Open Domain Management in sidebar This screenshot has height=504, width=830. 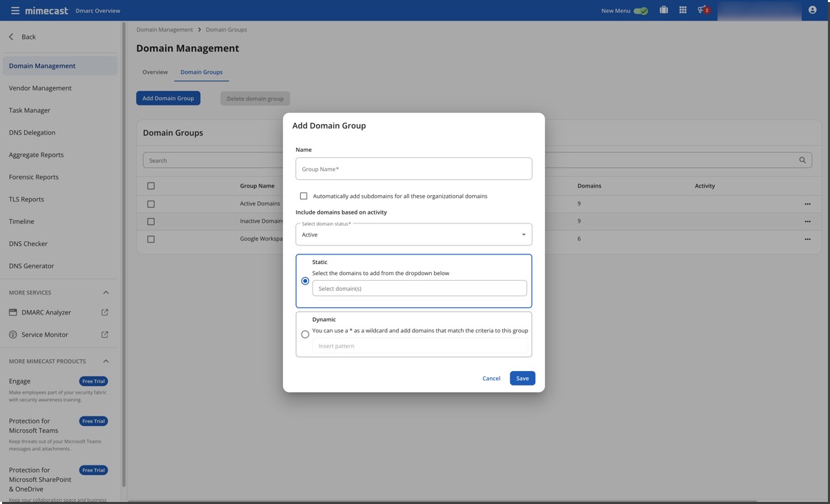point(60,65)
